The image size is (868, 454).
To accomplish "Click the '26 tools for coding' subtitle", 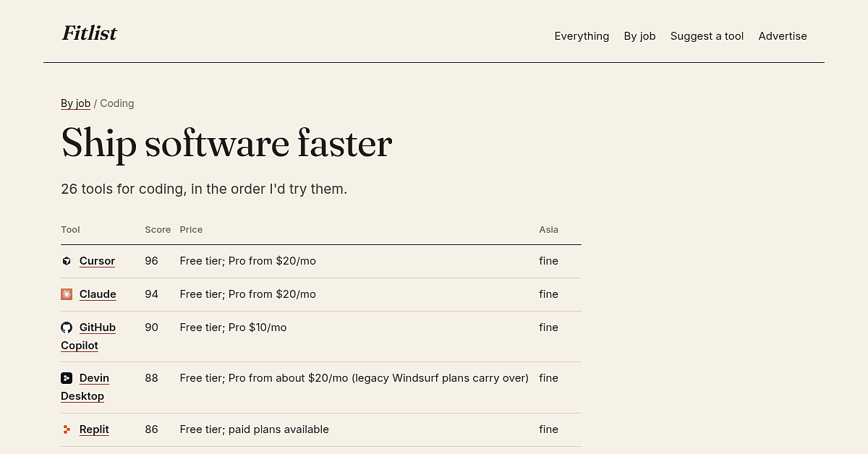I will click(204, 189).
